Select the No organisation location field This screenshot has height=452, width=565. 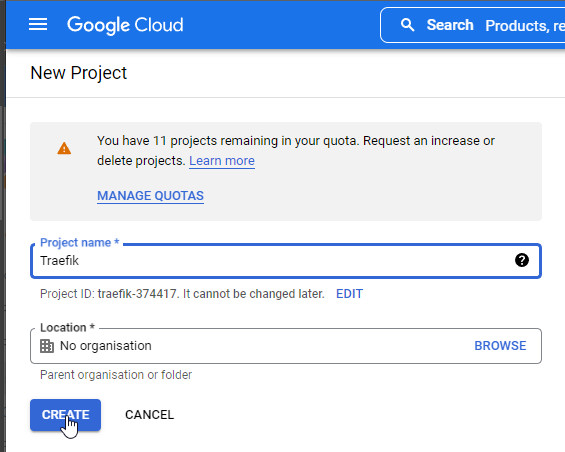pyautogui.click(x=286, y=346)
